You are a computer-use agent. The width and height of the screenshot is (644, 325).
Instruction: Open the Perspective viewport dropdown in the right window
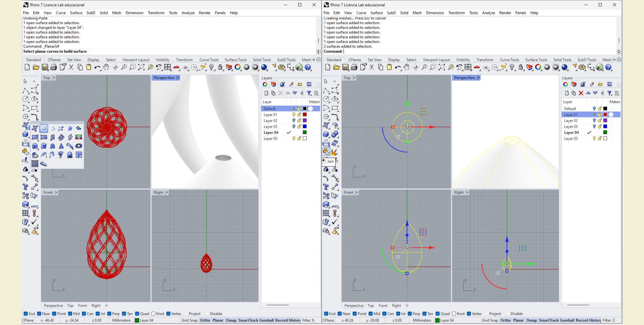pos(479,78)
